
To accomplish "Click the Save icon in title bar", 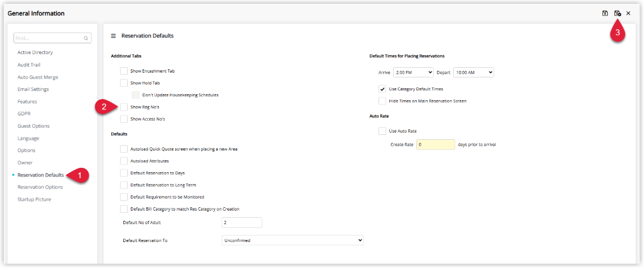I will 605,13.
